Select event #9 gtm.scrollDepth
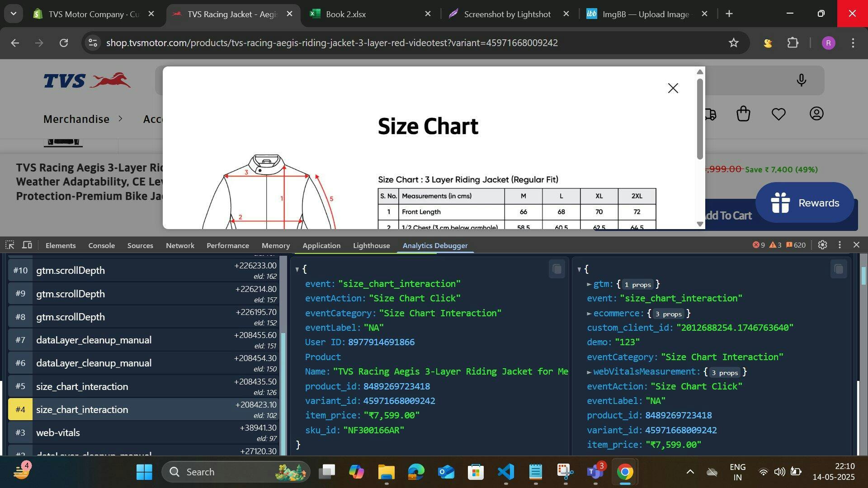The height and width of the screenshot is (488, 868). point(144,294)
